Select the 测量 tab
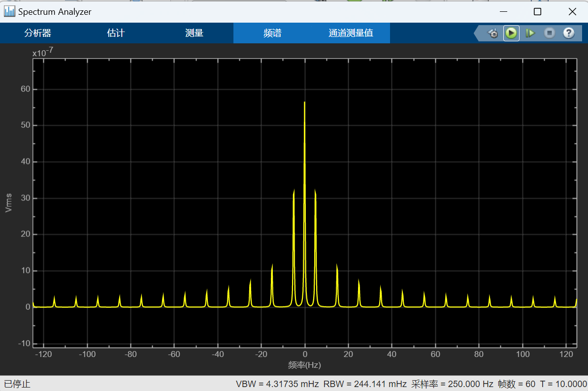This screenshot has height=391, width=588. tap(194, 33)
